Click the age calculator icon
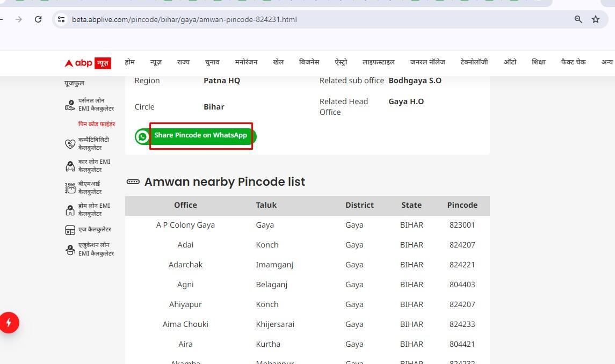The width and height of the screenshot is (615, 364). (70, 230)
